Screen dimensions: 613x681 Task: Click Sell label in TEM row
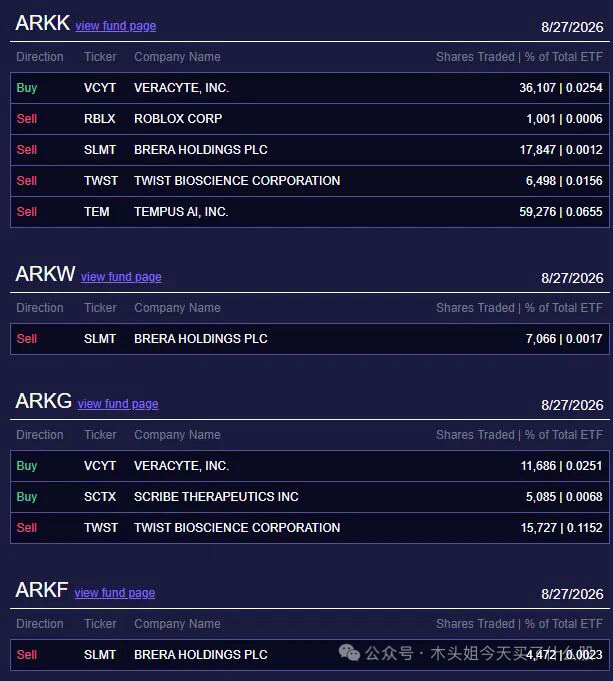click(x=27, y=212)
